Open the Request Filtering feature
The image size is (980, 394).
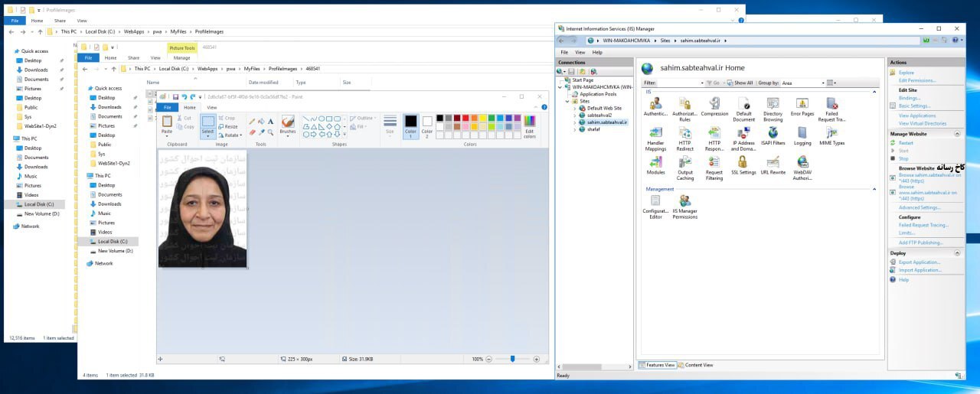(714, 168)
